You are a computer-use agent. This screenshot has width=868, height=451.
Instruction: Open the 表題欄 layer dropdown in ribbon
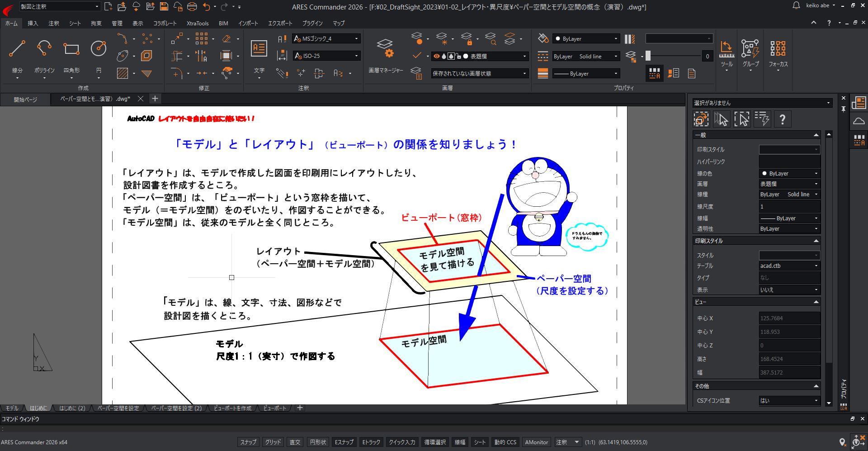(x=480, y=56)
